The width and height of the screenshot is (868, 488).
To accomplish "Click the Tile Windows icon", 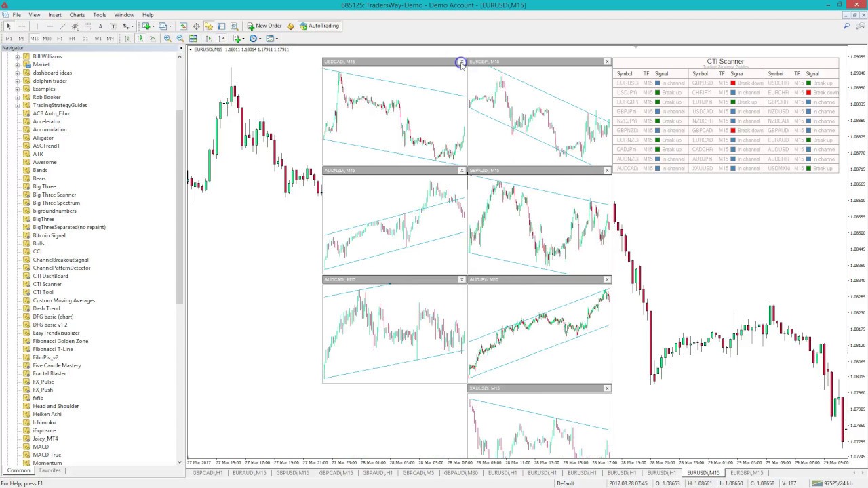I will point(193,39).
